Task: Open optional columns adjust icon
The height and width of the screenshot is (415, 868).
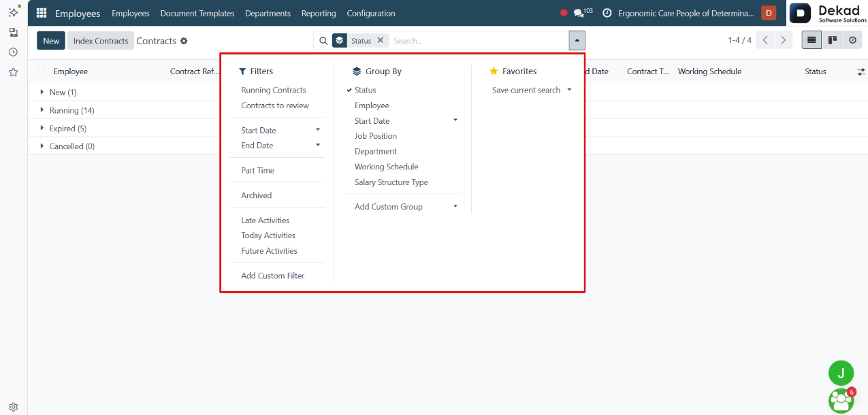Action: tap(861, 71)
